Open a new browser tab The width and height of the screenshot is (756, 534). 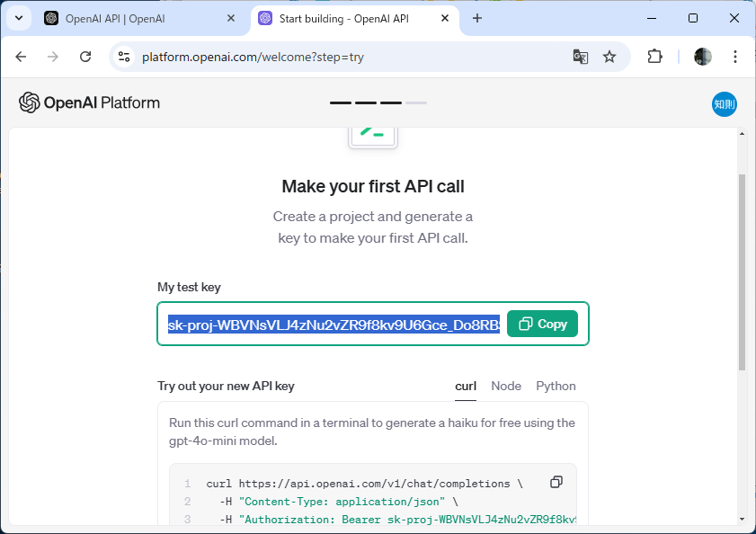pos(476,18)
